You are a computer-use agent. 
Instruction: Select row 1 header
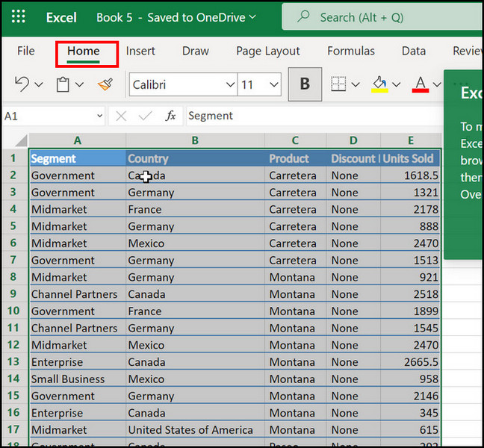pyautogui.click(x=13, y=158)
